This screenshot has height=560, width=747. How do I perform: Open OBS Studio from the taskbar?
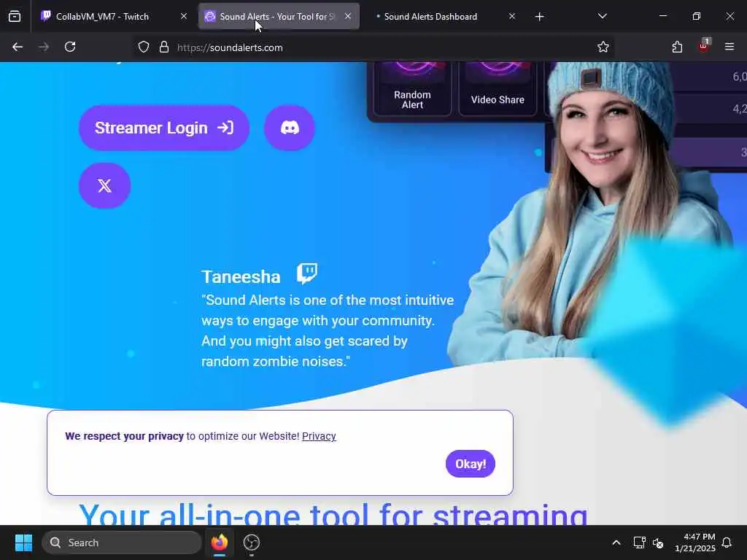point(252,542)
